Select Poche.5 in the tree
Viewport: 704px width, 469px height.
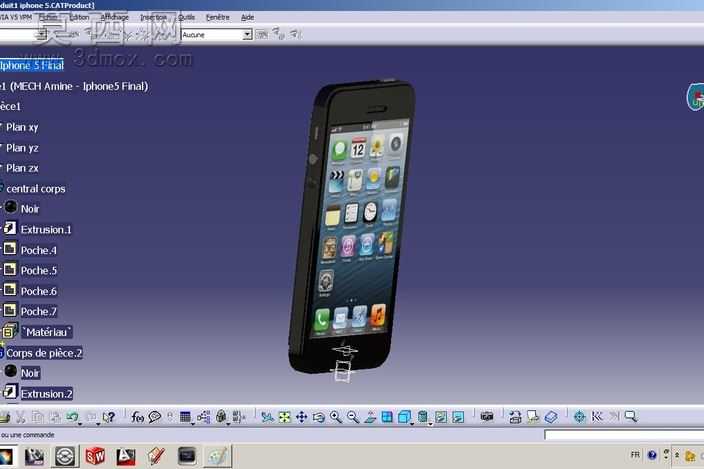click(x=39, y=271)
